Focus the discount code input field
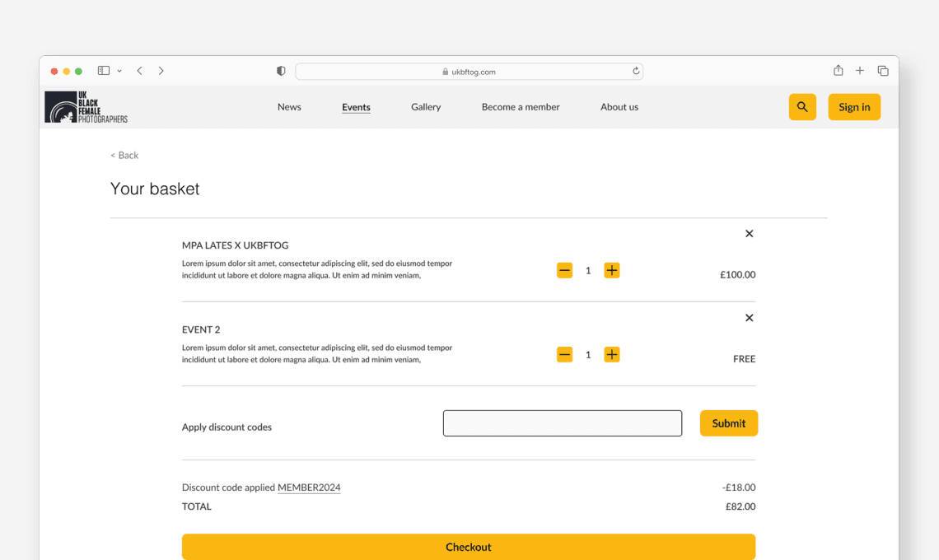 coord(563,423)
